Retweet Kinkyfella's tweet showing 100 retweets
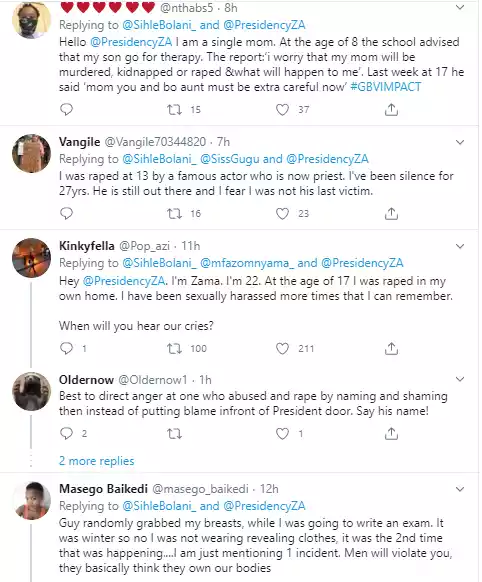Screen dimensions: 482x582 point(174,348)
